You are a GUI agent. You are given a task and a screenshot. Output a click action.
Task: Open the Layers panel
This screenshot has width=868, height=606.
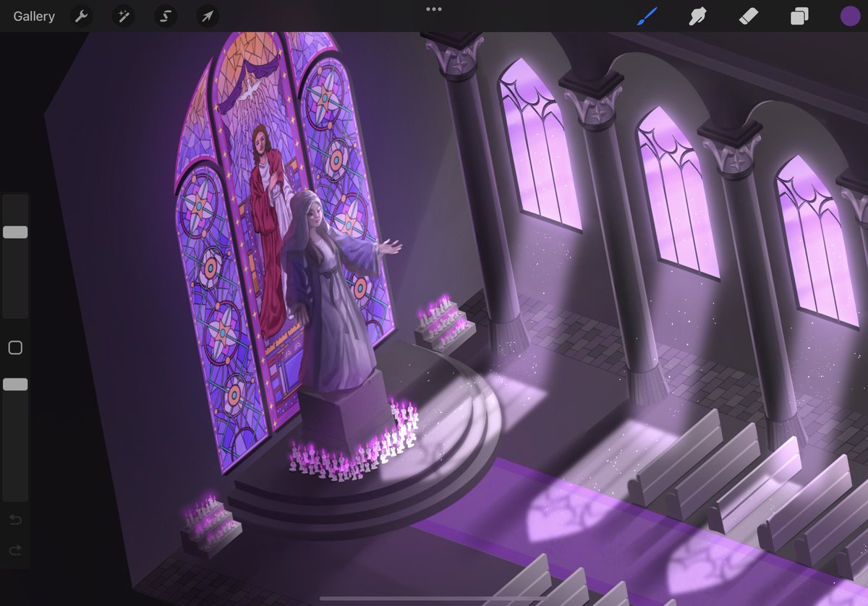coord(799,16)
